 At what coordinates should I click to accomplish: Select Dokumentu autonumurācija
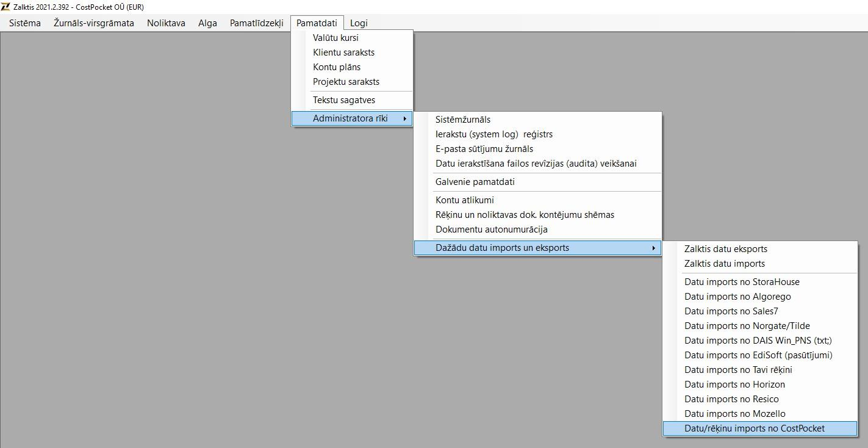tap(538, 229)
